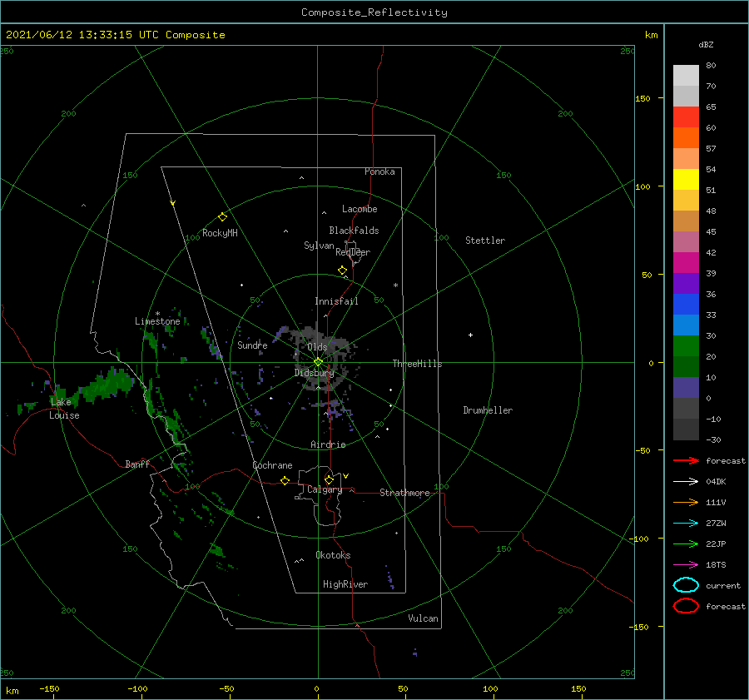This screenshot has height=700, width=749.
Task: Click the 'current' legend label
Action: (x=723, y=586)
